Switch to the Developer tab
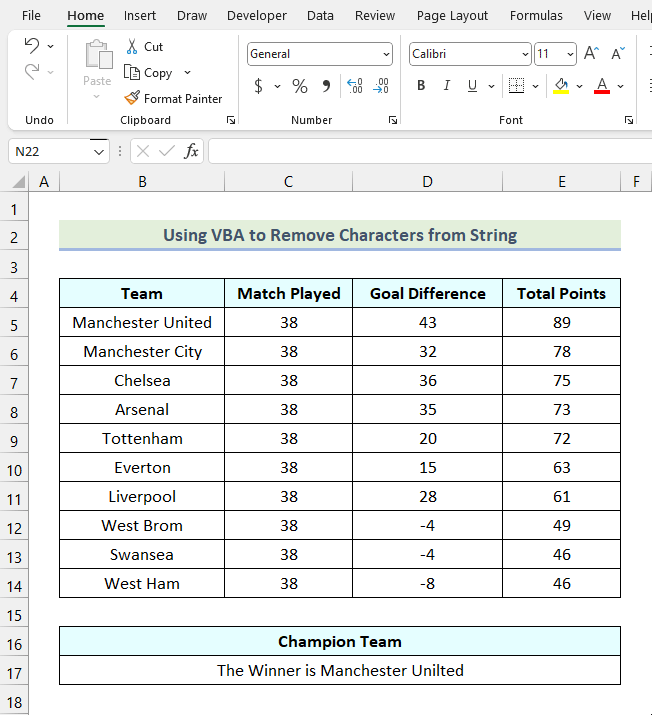This screenshot has width=652, height=715. (x=257, y=16)
